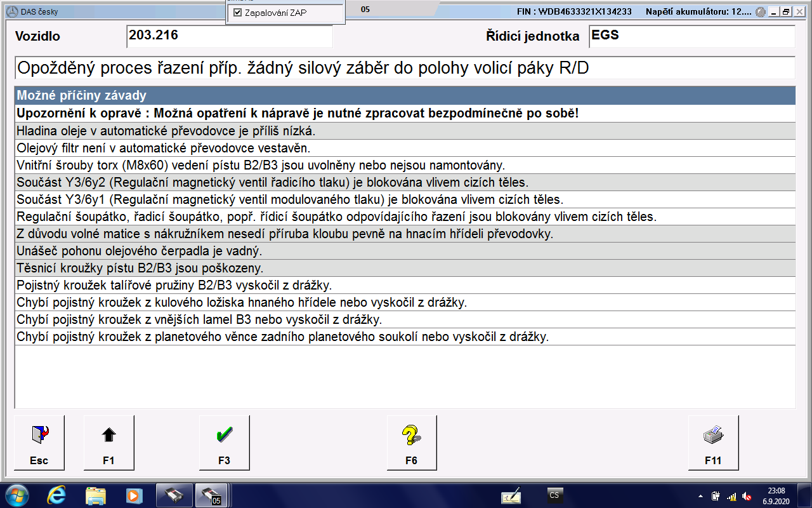The height and width of the screenshot is (508, 812).
Task: Click the power plug tray icon
Action: (x=716, y=496)
